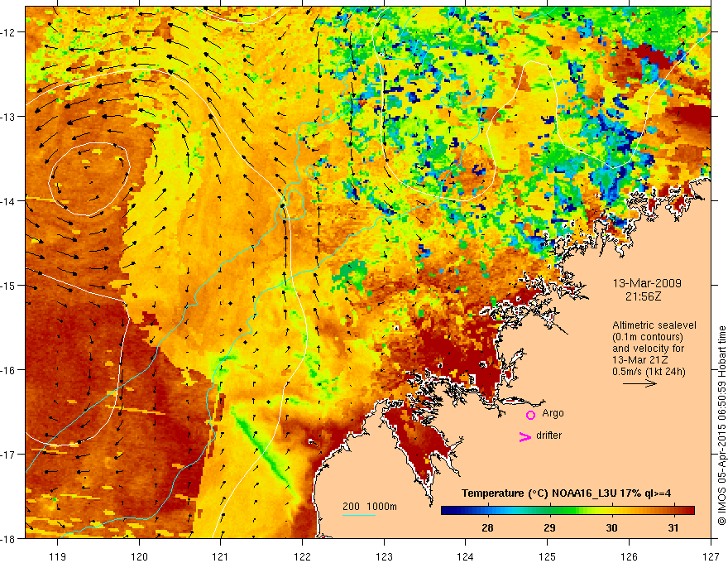This screenshot has width=728, height=563.
Task: Click the '-16' latitude axis label
Action: (8, 370)
